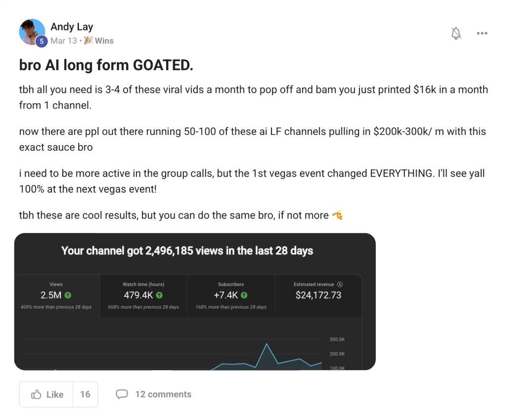
Task: Open the speech bubble comments icon
Action: [122, 394]
